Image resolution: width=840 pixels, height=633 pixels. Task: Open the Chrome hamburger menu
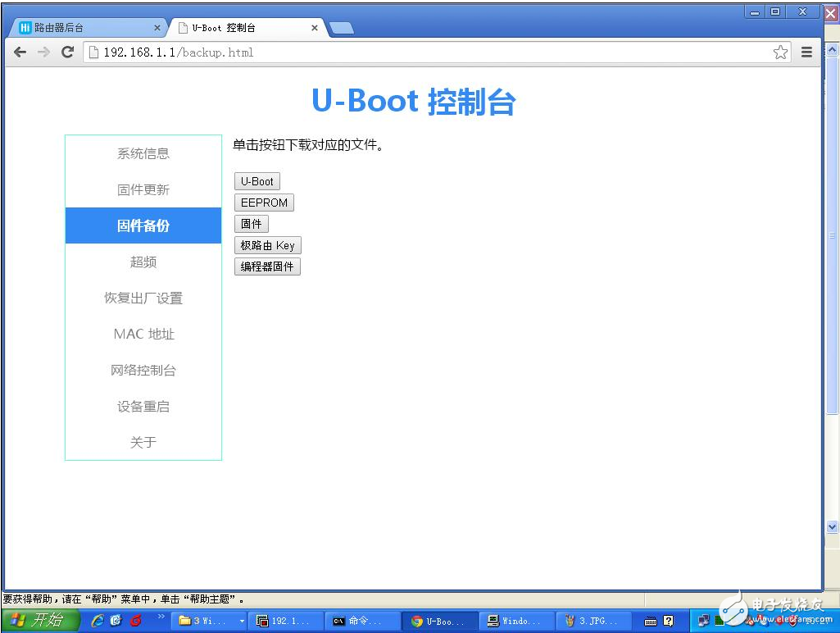point(807,52)
